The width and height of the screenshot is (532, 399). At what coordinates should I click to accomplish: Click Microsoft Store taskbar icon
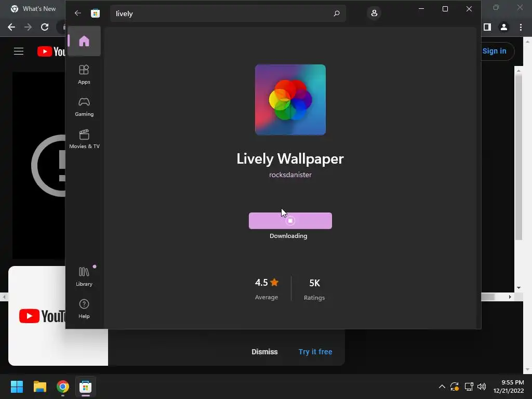pos(86,387)
